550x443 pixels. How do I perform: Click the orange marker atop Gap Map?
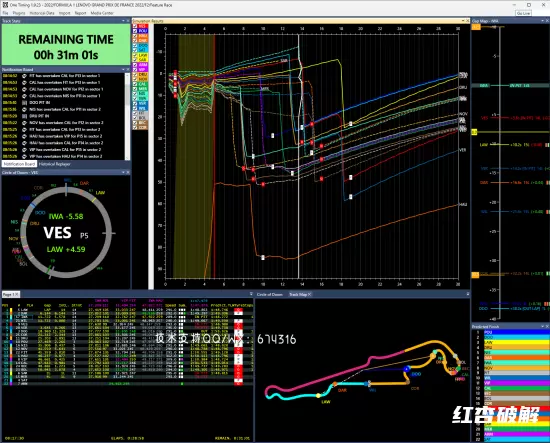pyautogui.click(x=476, y=27)
